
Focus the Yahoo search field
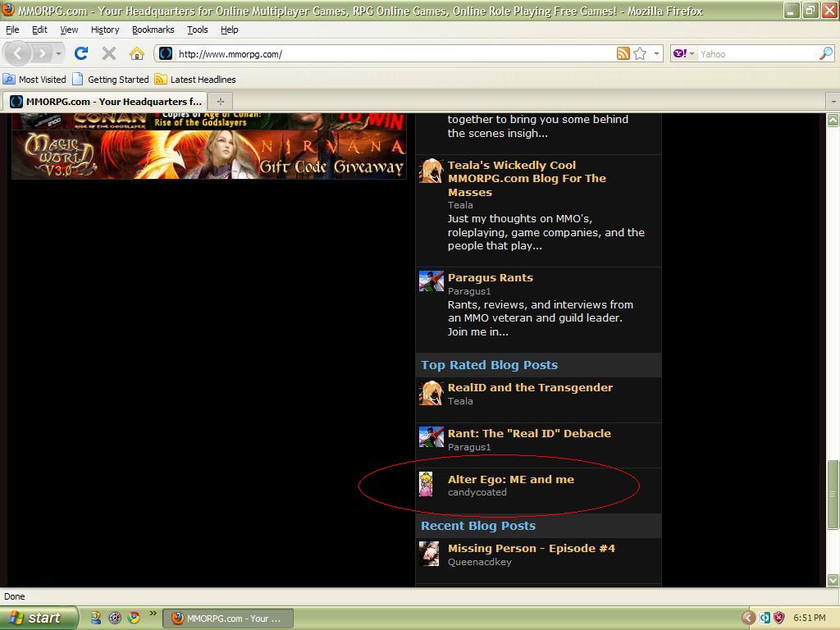[757, 53]
